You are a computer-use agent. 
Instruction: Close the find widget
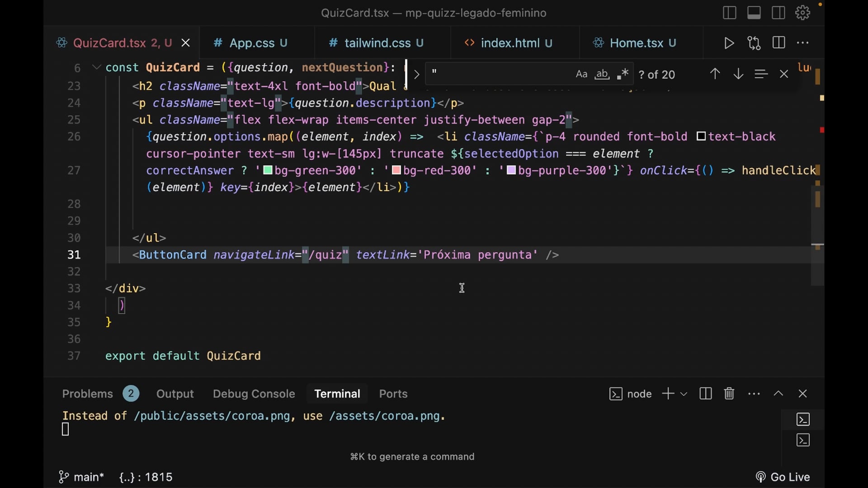point(784,74)
